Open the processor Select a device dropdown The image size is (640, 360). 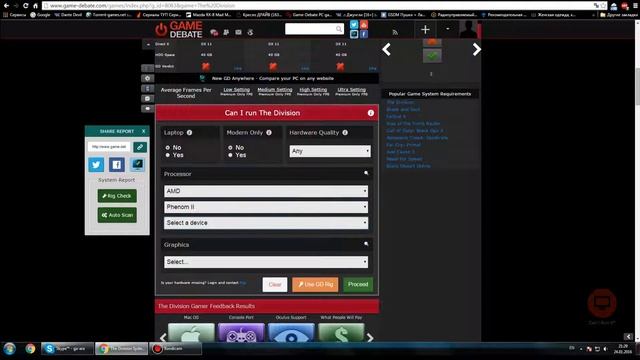click(x=266, y=223)
